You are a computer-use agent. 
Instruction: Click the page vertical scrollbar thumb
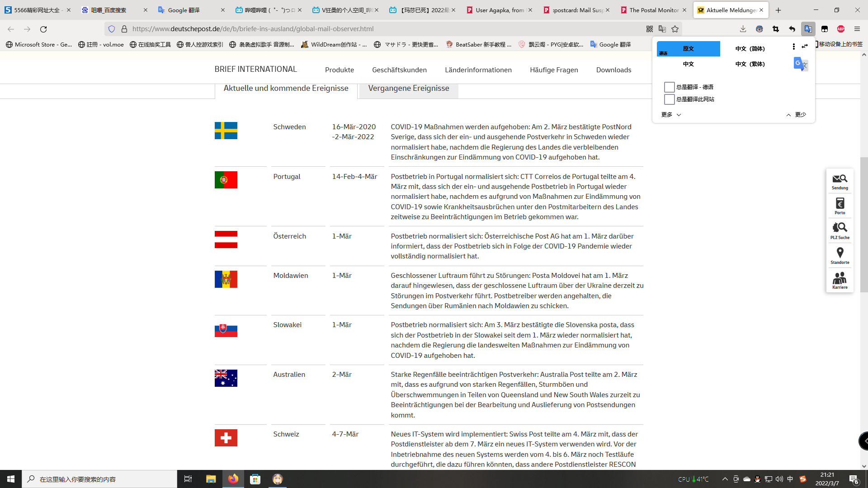click(x=864, y=225)
